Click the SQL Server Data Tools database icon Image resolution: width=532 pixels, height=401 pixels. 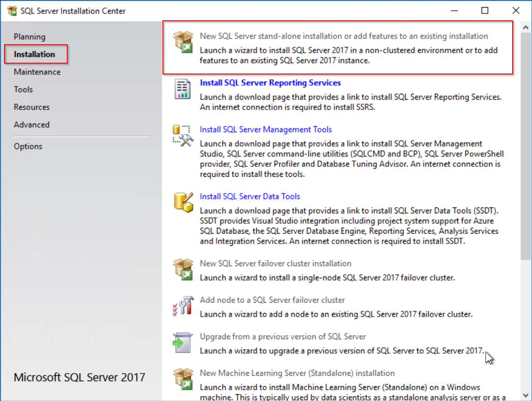click(182, 201)
